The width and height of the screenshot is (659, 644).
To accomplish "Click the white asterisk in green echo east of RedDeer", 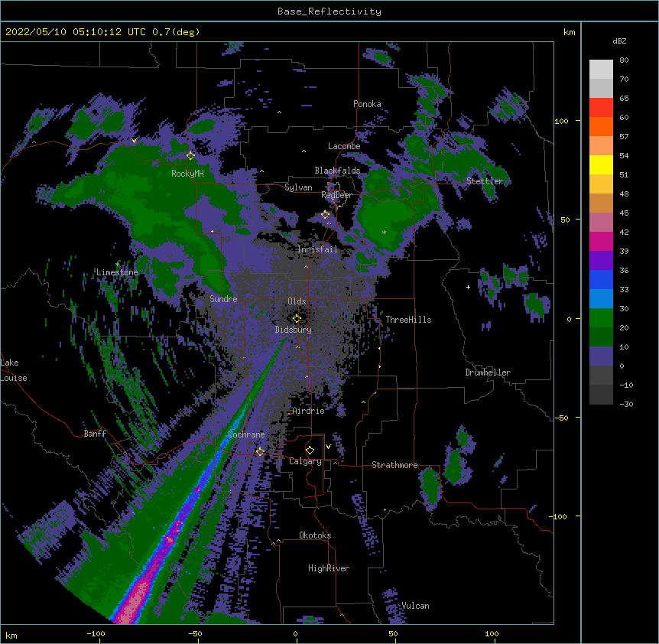I will [x=384, y=232].
